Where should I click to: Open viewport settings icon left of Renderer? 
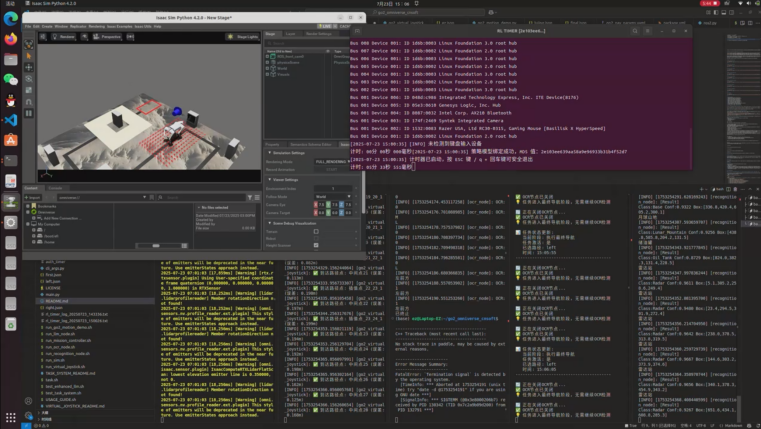pos(43,36)
